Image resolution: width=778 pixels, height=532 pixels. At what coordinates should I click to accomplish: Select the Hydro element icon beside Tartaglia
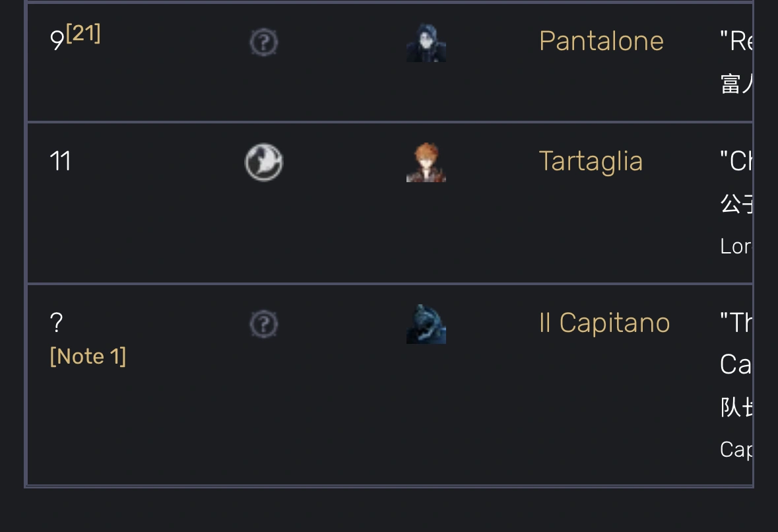tap(263, 162)
